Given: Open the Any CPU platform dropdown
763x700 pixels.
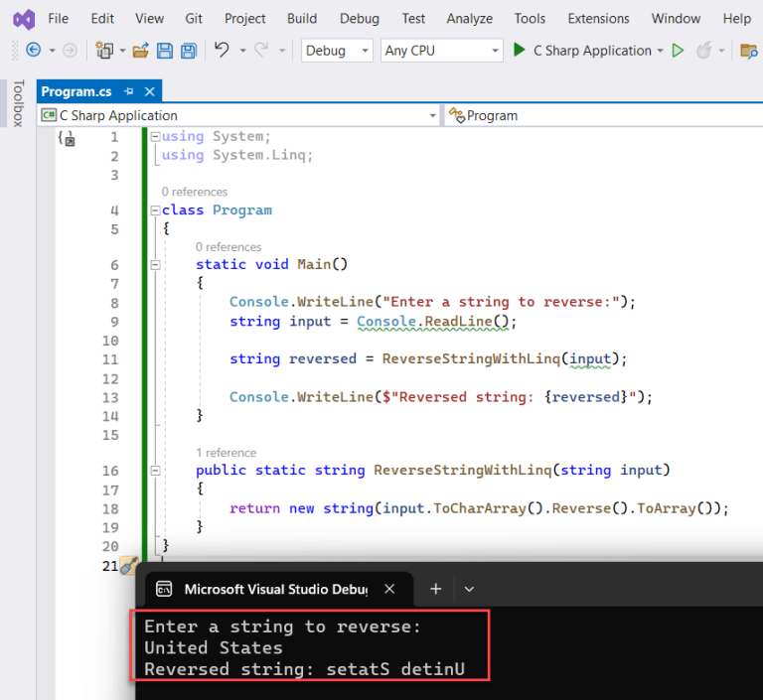Looking at the screenshot, I should tap(442, 51).
